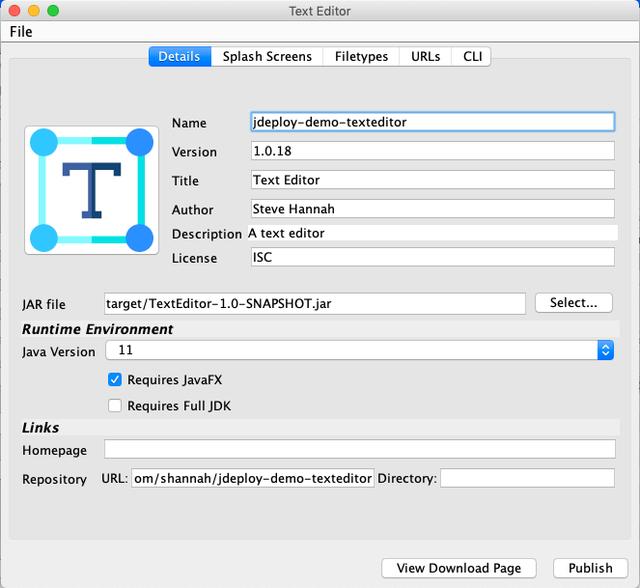The height and width of the screenshot is (588, 640).
Task: Edit the Repository URL field
Action: coord(253,478)
